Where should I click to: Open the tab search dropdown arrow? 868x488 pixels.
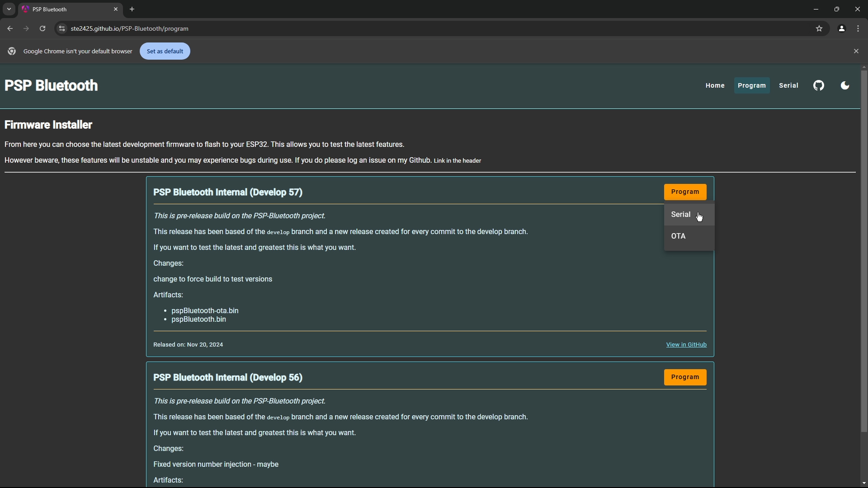(x=9, y=9)
